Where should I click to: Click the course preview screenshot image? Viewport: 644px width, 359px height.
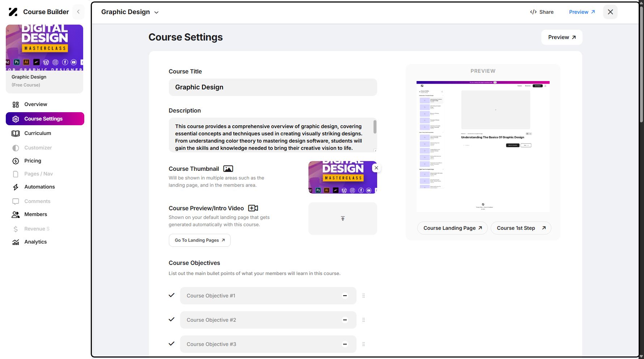tap(483, 147)
